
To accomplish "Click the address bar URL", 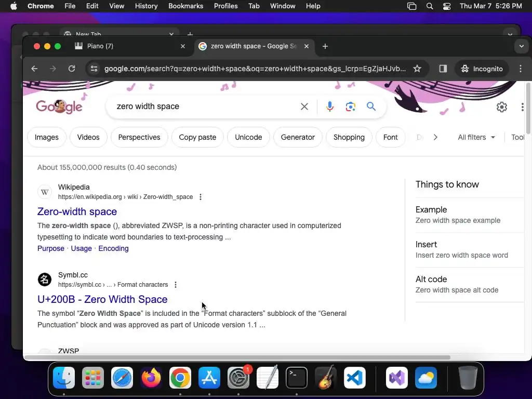I will 255,69.
